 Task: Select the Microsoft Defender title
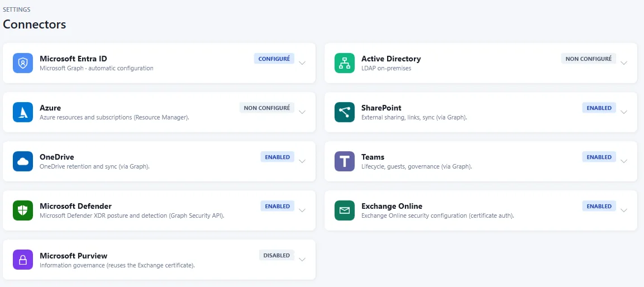click(75, 206)
